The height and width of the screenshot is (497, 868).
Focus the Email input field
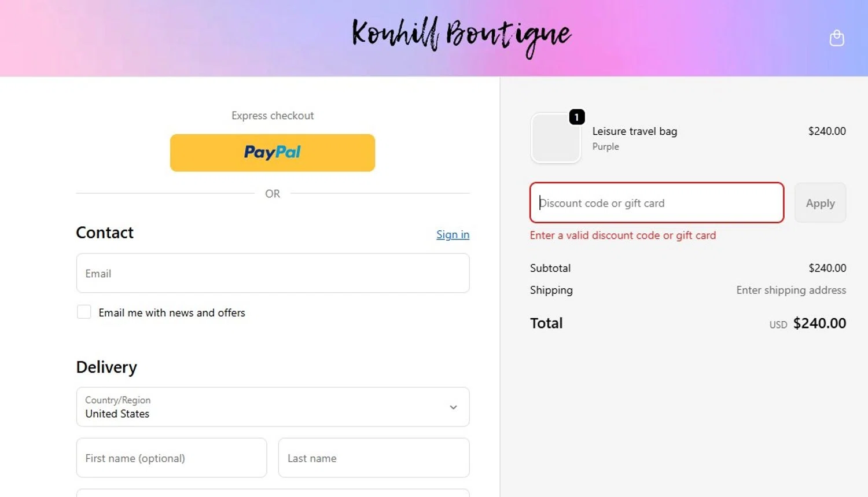click(x=273, y=273)
